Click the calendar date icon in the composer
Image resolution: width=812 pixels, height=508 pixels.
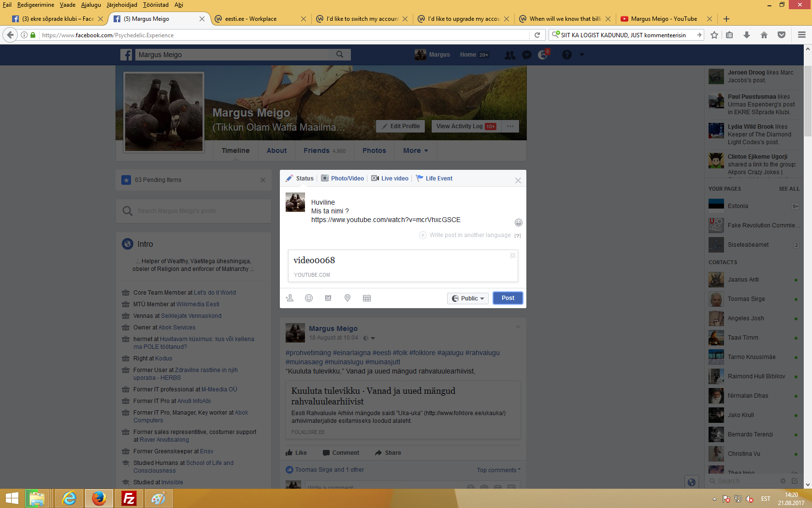coord(367,298)
